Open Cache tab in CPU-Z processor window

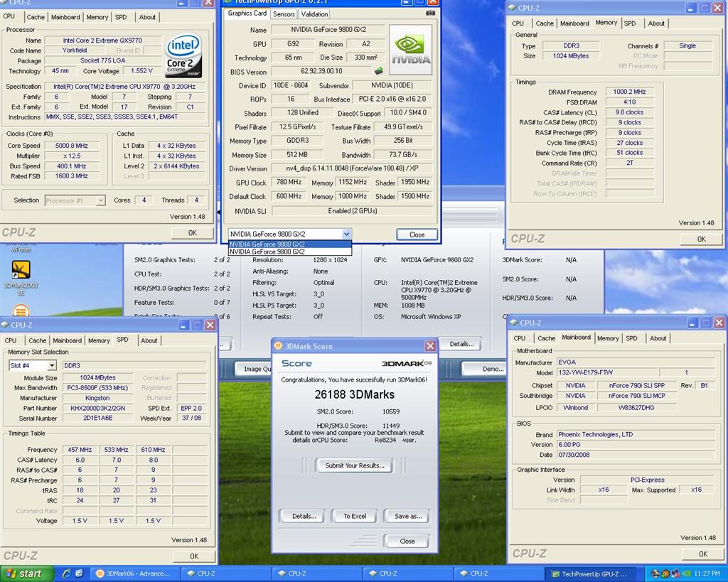36,17
